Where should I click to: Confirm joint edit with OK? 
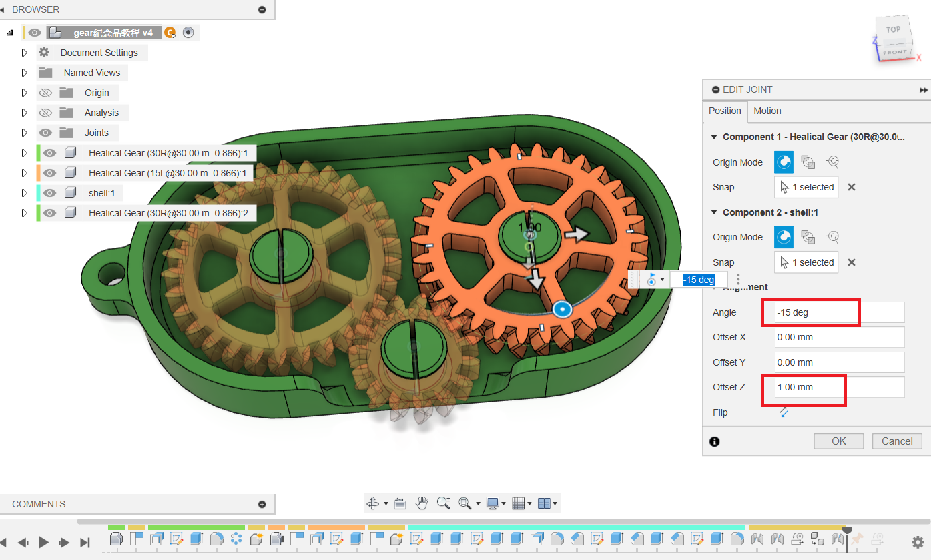click(x=838, y=441)
